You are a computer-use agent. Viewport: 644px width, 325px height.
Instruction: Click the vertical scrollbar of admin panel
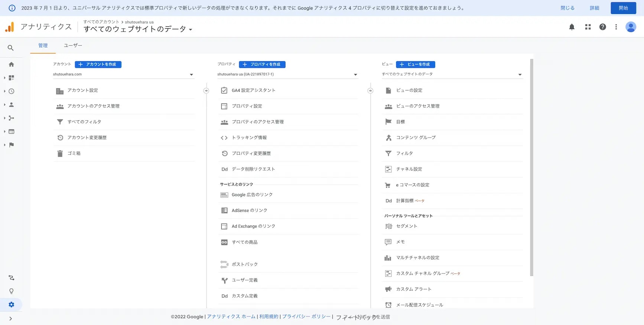(x=531, y=167)
